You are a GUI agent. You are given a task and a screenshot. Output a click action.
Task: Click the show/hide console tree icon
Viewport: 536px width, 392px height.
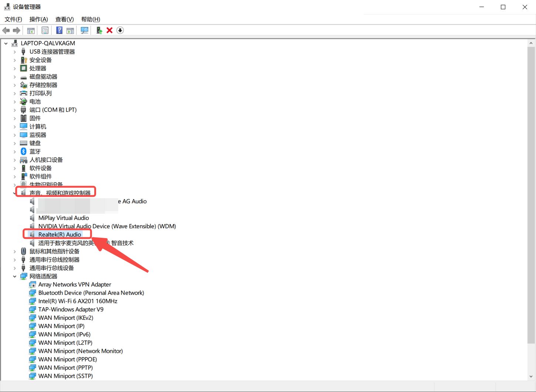coord(31,30)
